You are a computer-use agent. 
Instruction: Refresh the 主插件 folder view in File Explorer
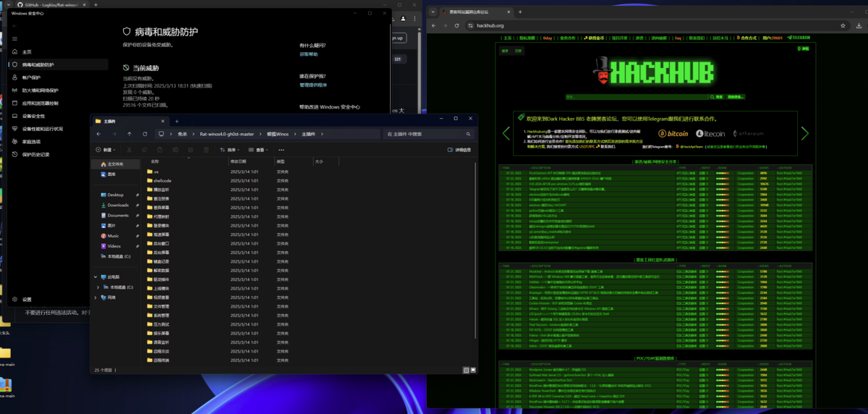point(145,134)
